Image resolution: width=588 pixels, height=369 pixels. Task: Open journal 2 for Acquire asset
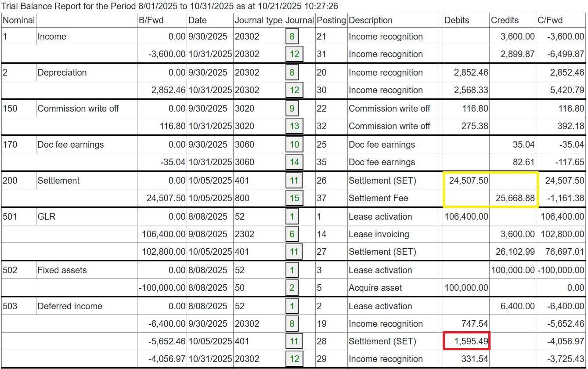(292, 288)
